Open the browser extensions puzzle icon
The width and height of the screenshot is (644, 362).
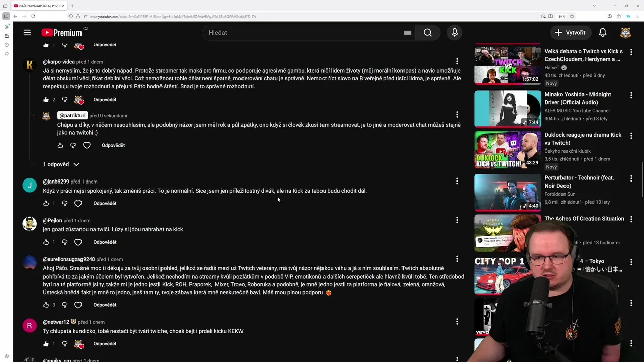pyautogui.click(x=619, y=16)
